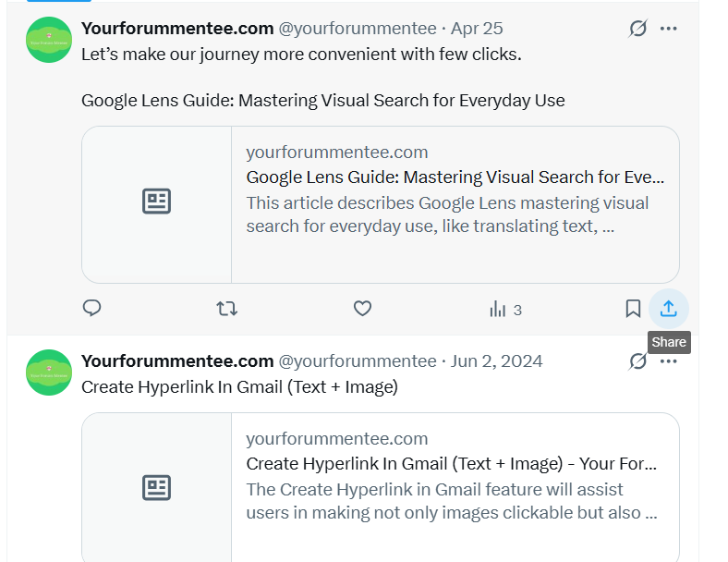Click Grok icon on the Jun 2, 2024 post

point(638,360)
